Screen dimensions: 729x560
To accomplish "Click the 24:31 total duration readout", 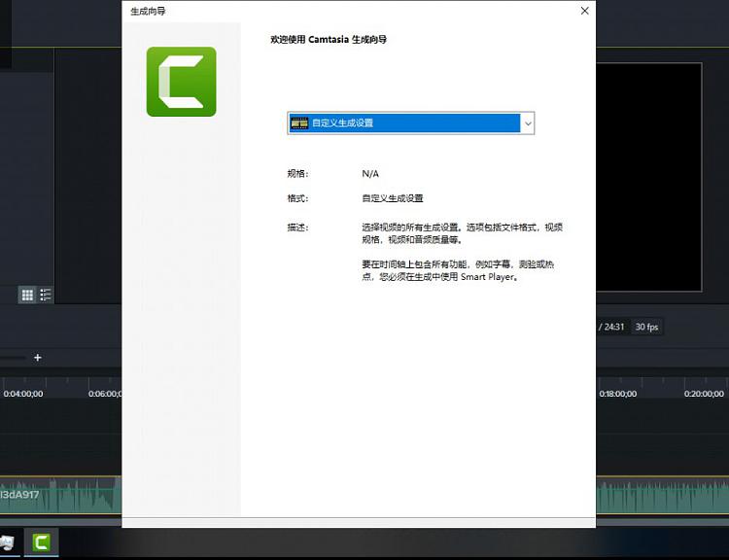I will click(x=613, y=327).
